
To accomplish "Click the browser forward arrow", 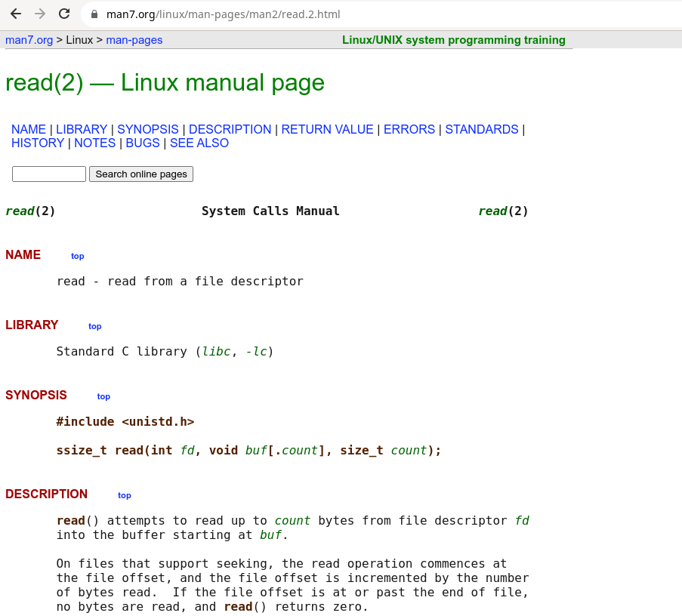I will (40, 14).
